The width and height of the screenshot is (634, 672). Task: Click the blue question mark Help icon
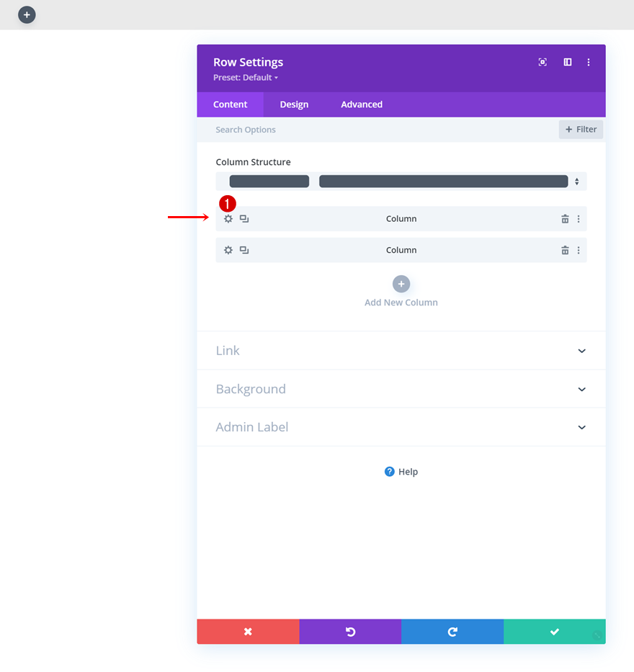(x=389, y=472)
